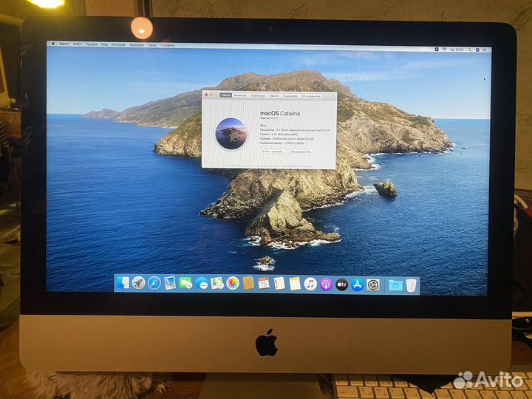Open Music app icon in Dock
Viewport: 532px width, 399px height.
click(310, 284)
